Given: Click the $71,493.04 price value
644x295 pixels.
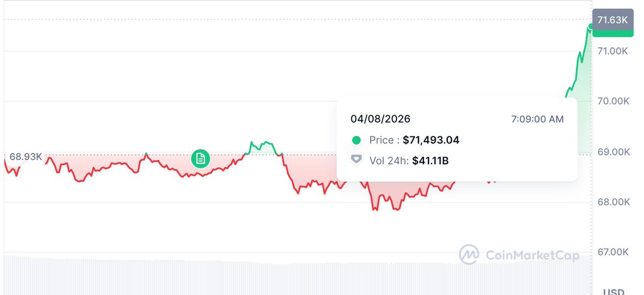Looking at the screenshot, I should pos(431,140).
